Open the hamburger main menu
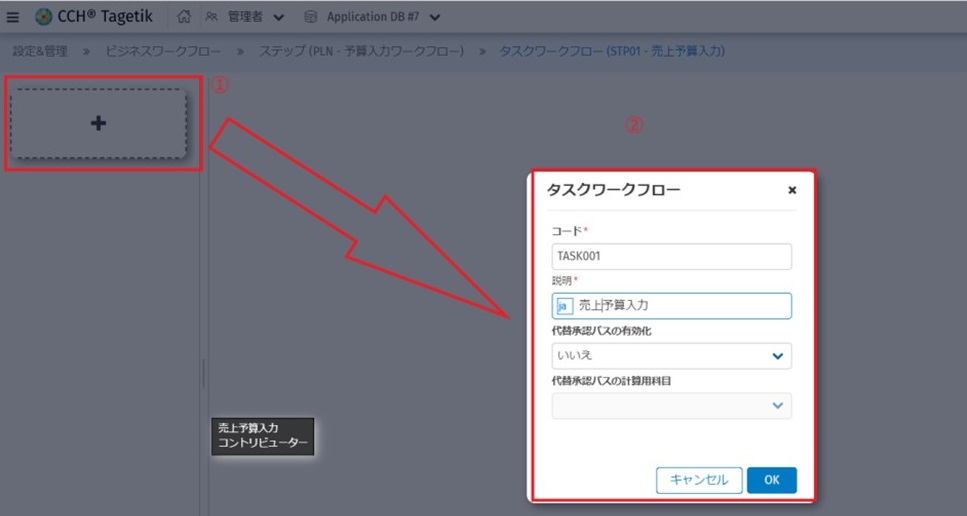967x516 pixels. 13,17
